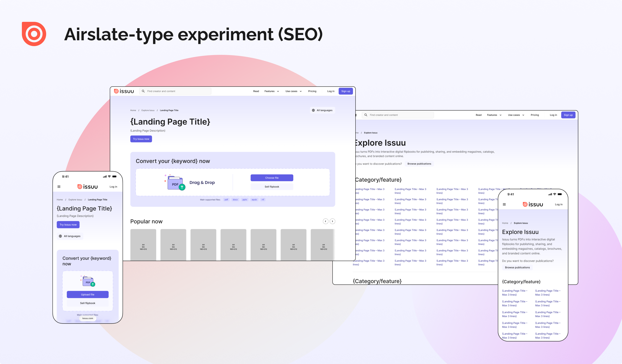Viewport: 622px width, 364px height.
Task: Click issuu.com address pill on mobile mockup
Action: [88, 318]
